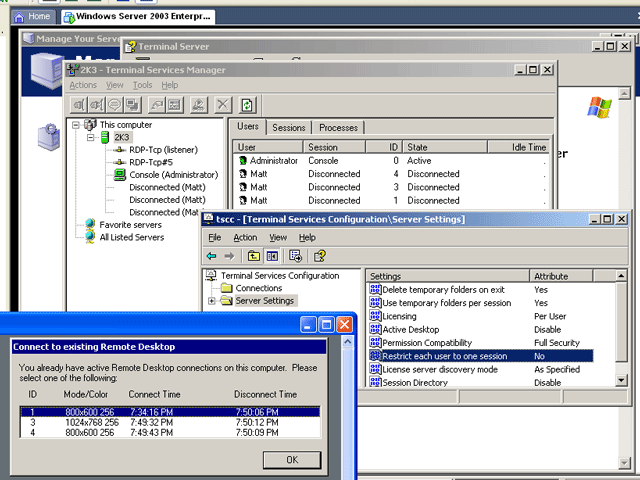Select Server Settings folder in tscc tree

(264, 301)
